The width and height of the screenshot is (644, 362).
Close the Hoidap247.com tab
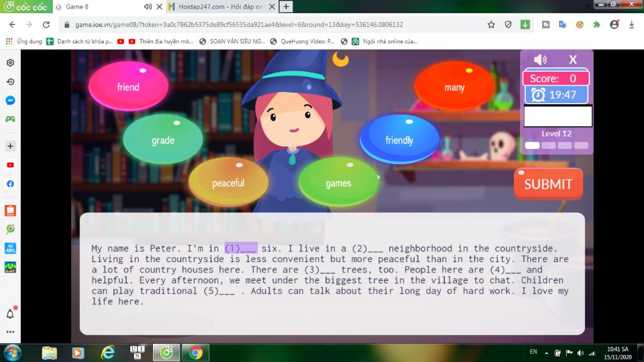pos(272,6)
